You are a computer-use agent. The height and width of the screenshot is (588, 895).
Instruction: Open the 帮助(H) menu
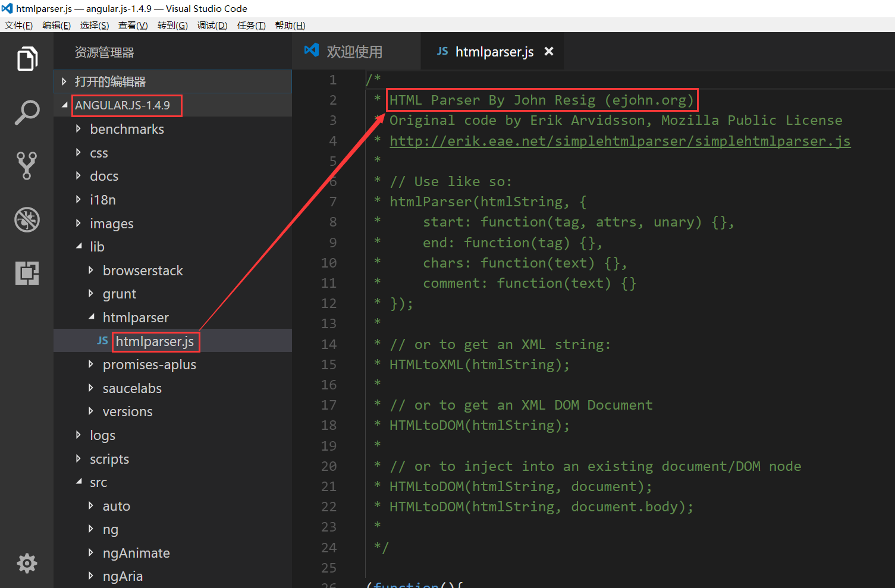pos(290,25)
